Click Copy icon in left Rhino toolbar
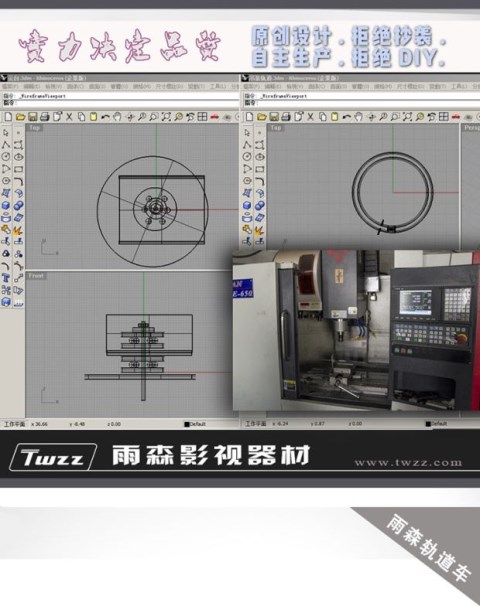 [81, 117]
